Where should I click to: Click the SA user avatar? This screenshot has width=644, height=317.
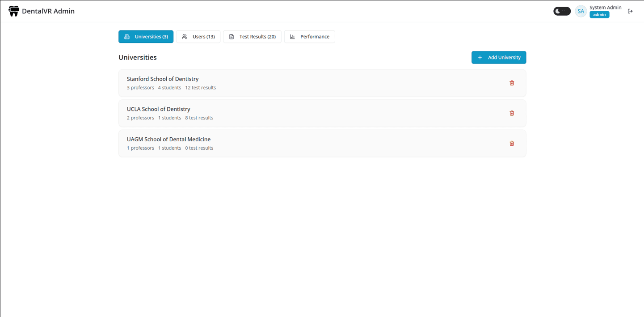pos(581,11)
